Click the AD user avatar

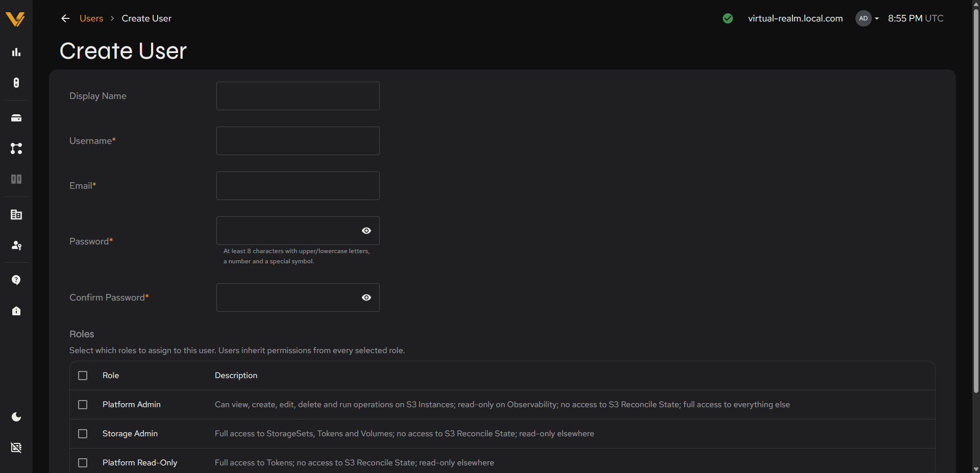pos(863,18)
